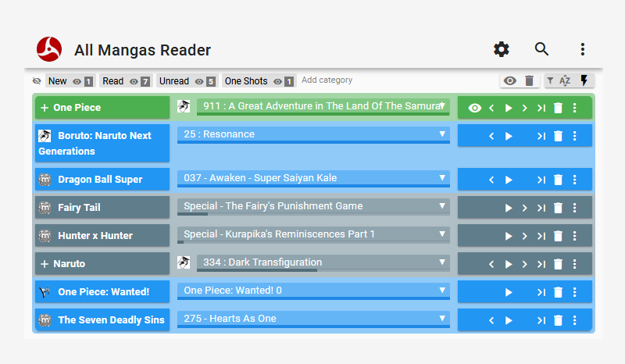This screenshot has height=364, width=625.
Task: Go to next chapter of One Piece
Action: [524, 108]
